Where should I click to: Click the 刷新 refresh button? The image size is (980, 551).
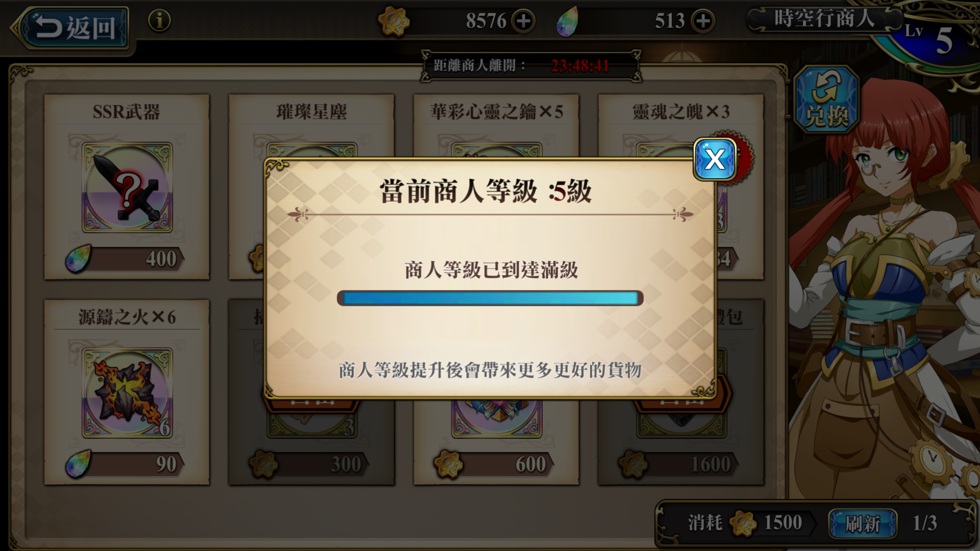click(x=862, y=523)
